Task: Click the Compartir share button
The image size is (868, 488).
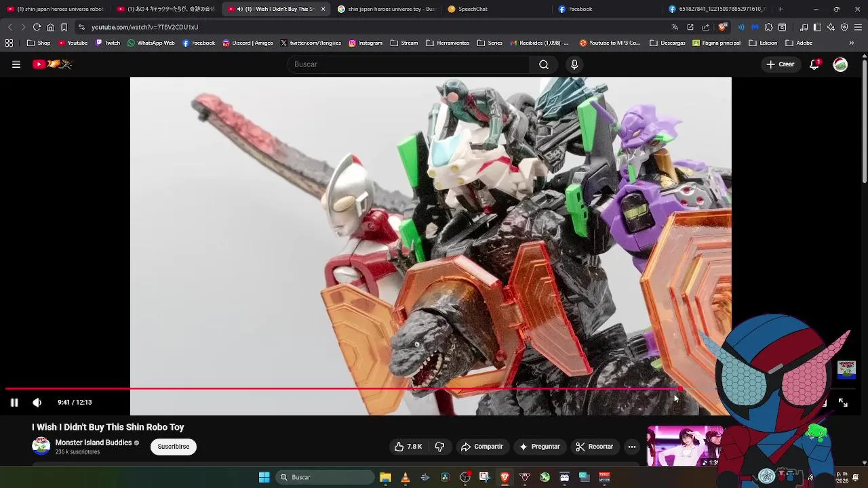Action: click(481, 447)
